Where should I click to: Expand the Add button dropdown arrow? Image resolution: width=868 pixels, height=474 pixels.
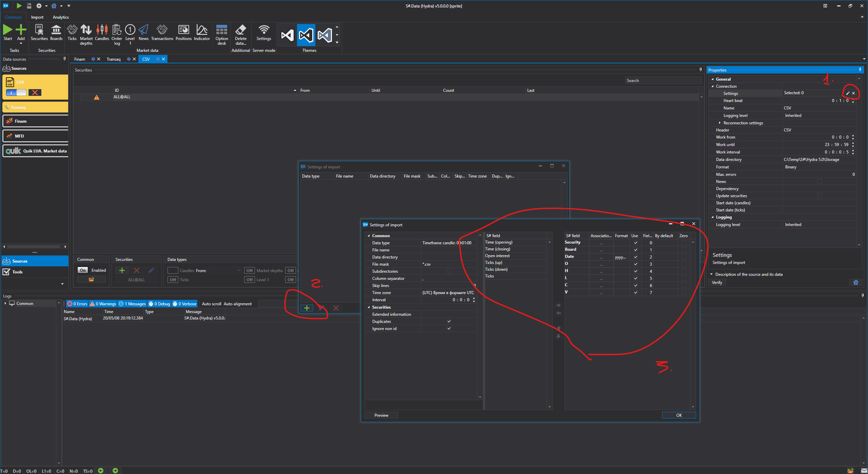pyautogui.click(x=21, y=44)
